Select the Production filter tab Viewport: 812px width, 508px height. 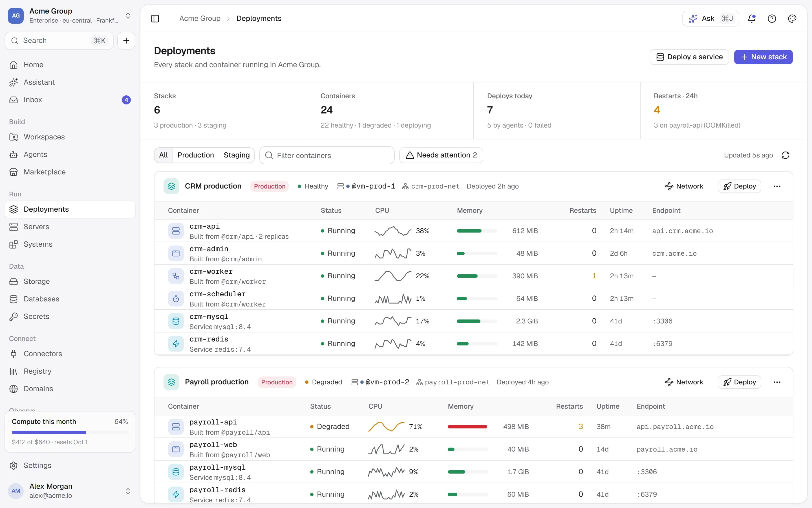[196, 155]
